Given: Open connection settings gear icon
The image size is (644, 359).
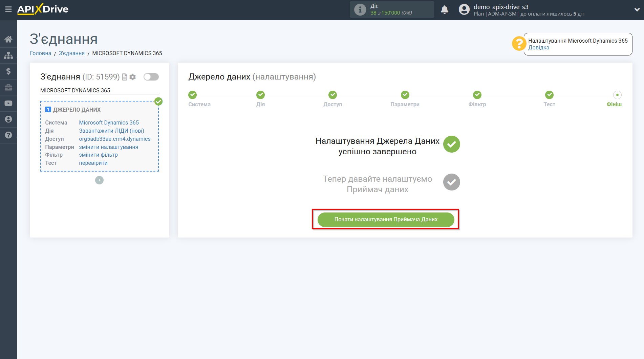Looking at the screenshot, I should pos(133,77).
